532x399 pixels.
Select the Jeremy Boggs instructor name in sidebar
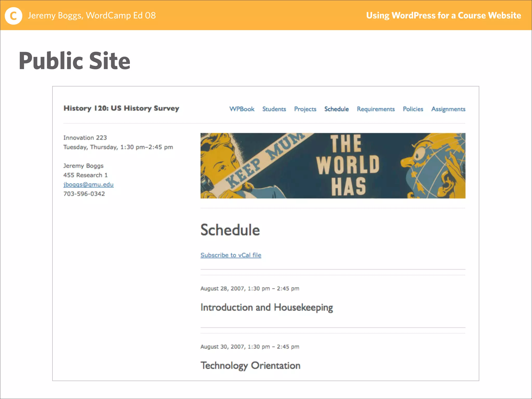click(83, 166)
